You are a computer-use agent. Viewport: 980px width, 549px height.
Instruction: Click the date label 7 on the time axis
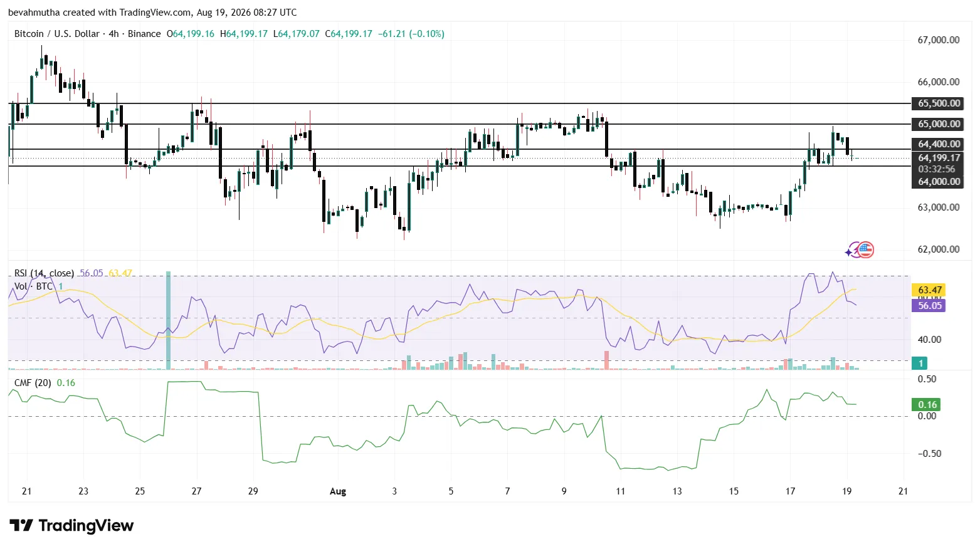(x=507, y=491)
